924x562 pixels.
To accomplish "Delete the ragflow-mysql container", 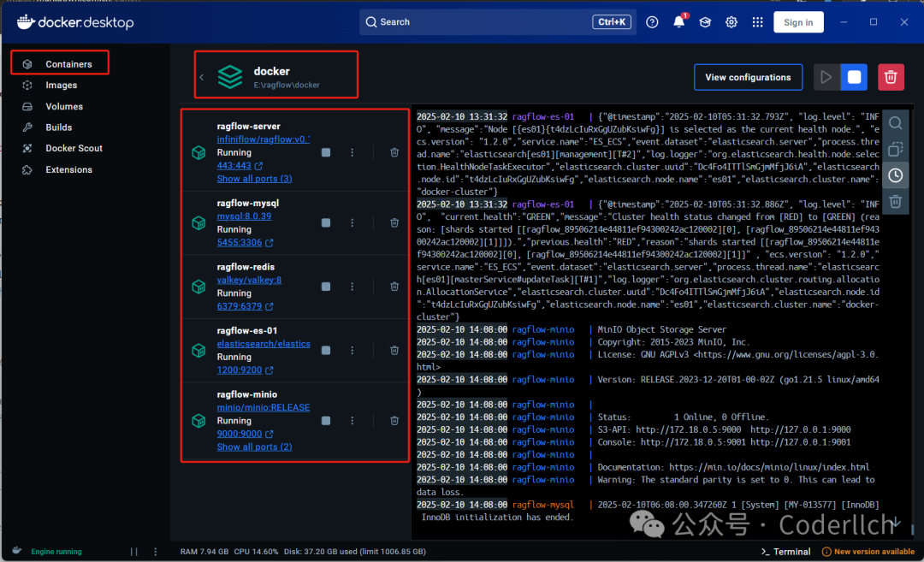I will 394,222.
